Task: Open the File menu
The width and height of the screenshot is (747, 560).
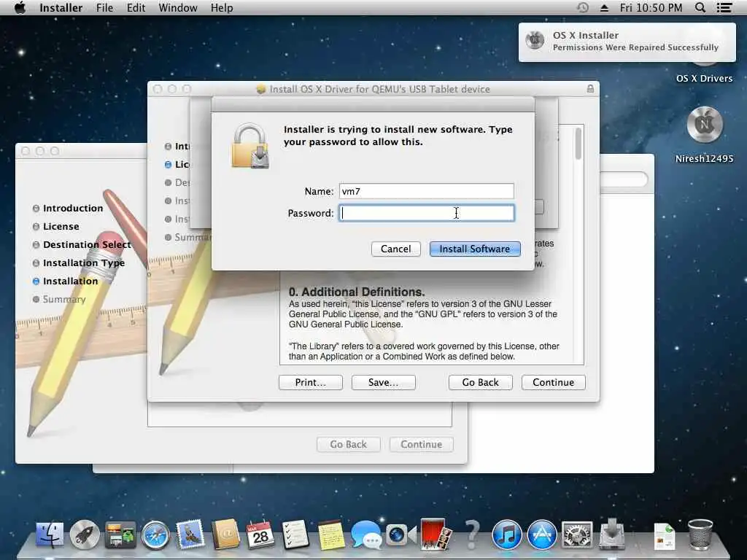Action: (x=104, y=7)
